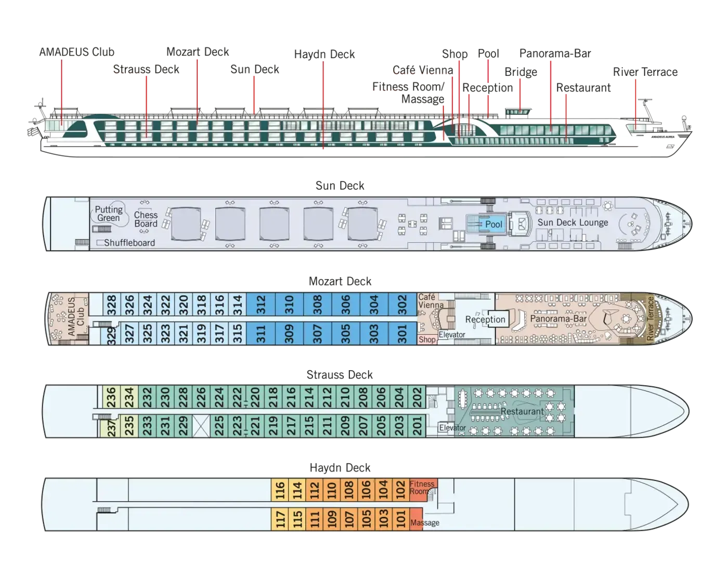
Task: Choose suite 301 on the Mozart Deck
Action: pyautogui.click(x=402, y=334)
